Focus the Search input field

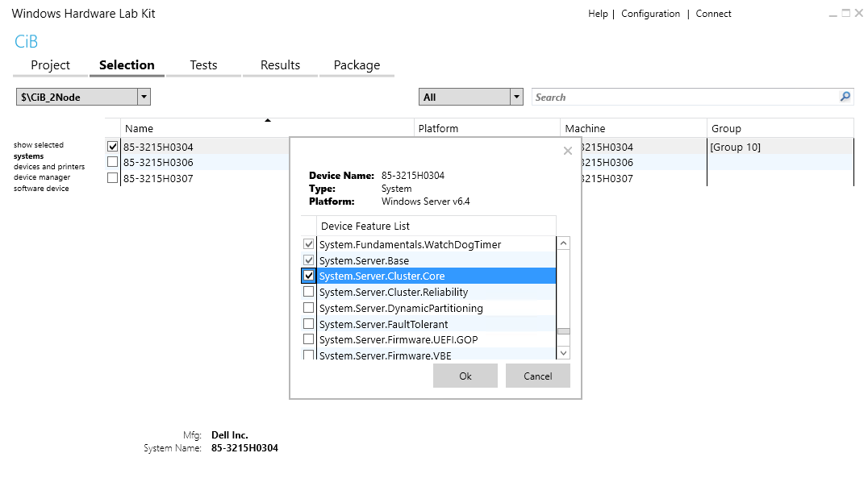[x=686, y=97]
